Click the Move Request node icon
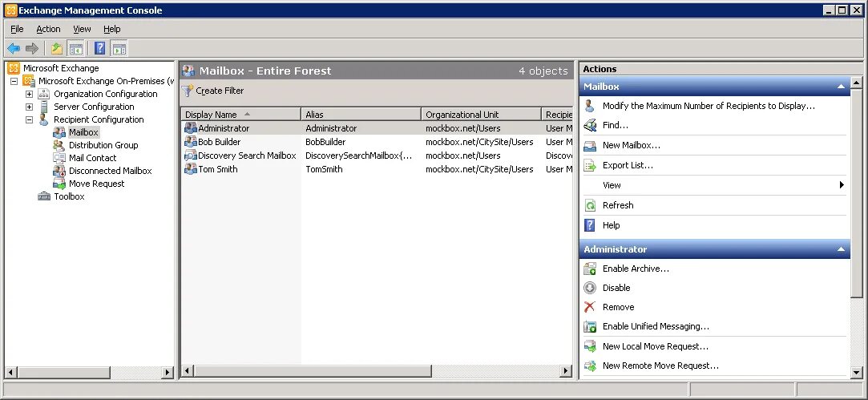The image size is (868, 400). pyautogui.click(x=59, y=184)
